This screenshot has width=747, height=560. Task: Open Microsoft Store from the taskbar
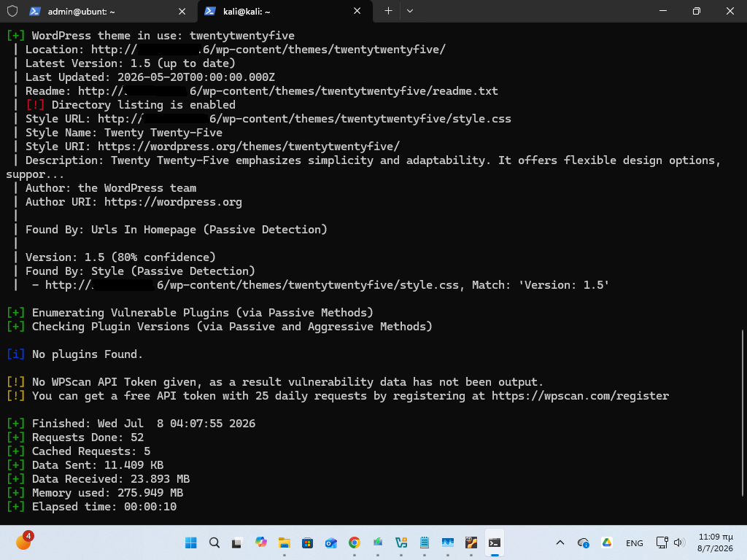tap(307, 542)
